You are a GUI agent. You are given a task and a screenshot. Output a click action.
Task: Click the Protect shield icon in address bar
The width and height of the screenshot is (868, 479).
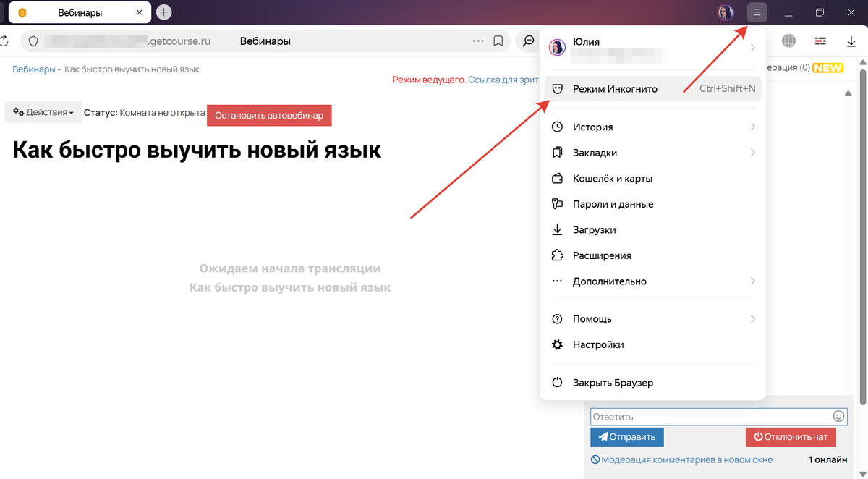[33, 41]
